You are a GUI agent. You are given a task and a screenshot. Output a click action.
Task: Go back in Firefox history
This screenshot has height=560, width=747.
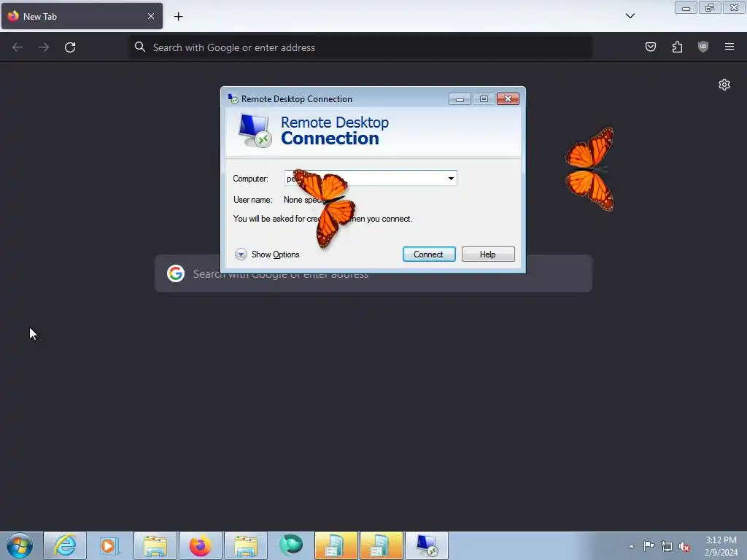[x=18, y=47]
